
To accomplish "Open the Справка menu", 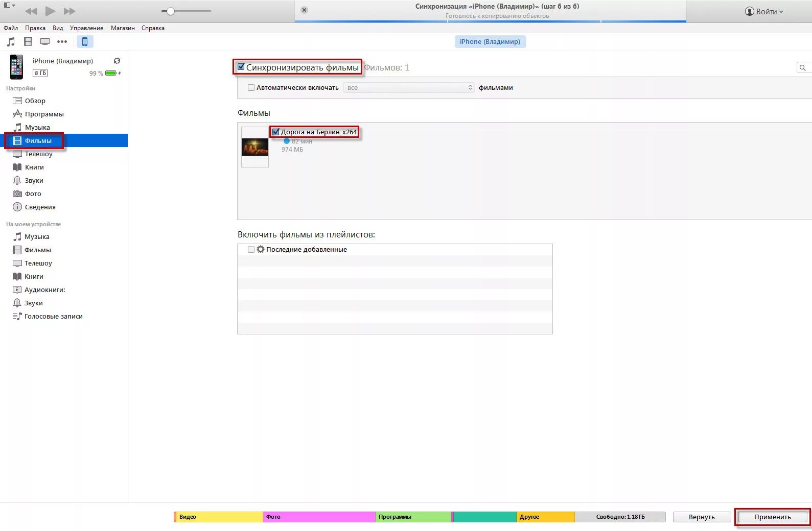I will [x=153, y=28].
